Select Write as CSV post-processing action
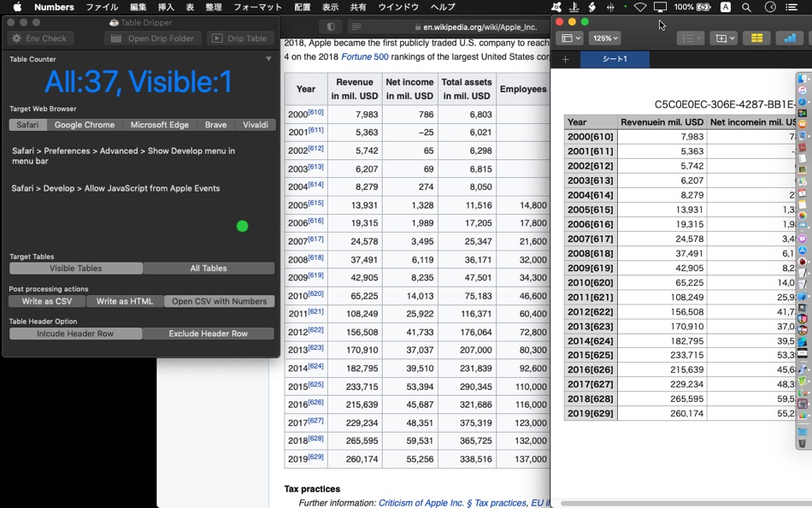 47,301
